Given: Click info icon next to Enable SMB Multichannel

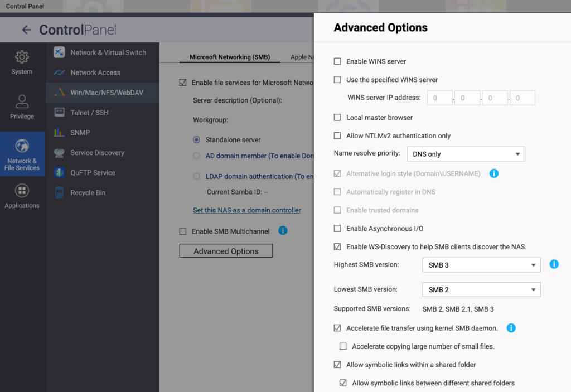Looking at the screenshot, I should tap(283, 230).
